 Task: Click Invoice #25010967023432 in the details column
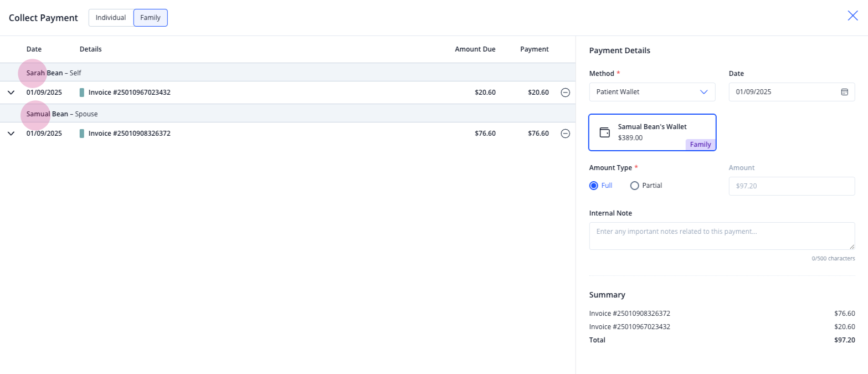(130, 93)
